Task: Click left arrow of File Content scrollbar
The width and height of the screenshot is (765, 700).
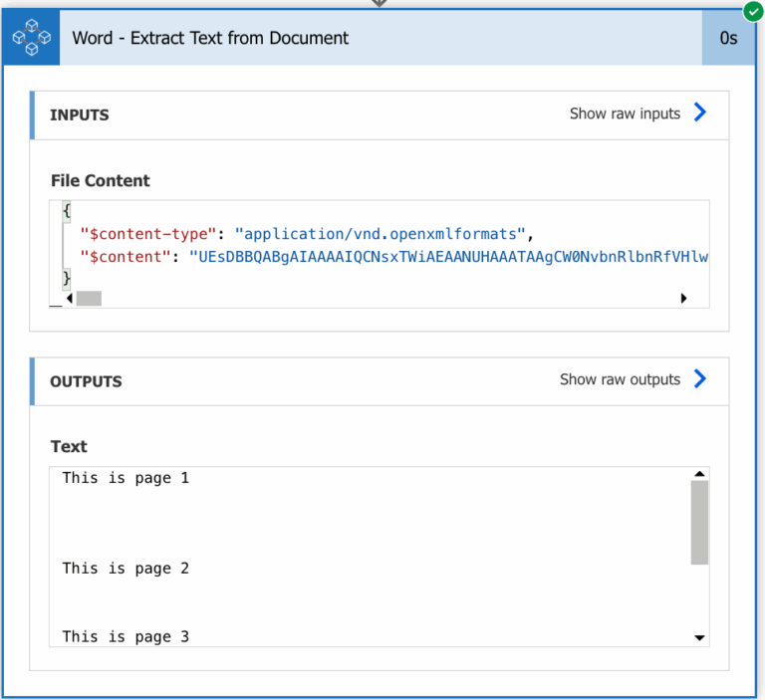Action: 69,298
